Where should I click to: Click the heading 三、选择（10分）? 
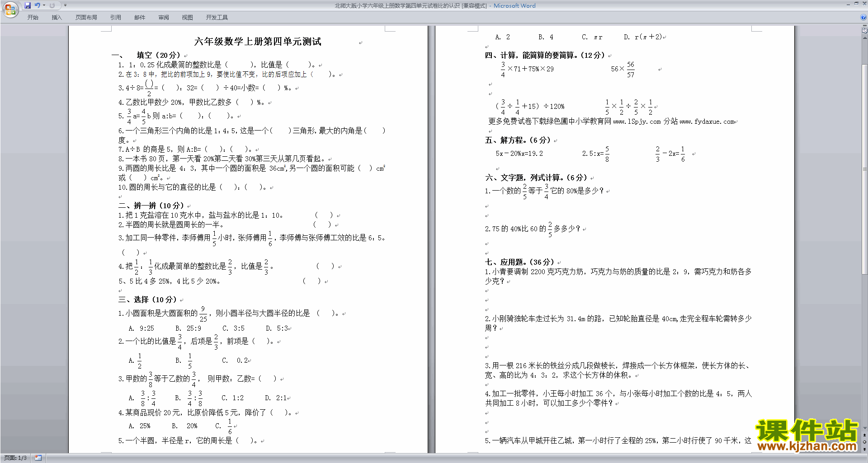[x=147, y=299]
